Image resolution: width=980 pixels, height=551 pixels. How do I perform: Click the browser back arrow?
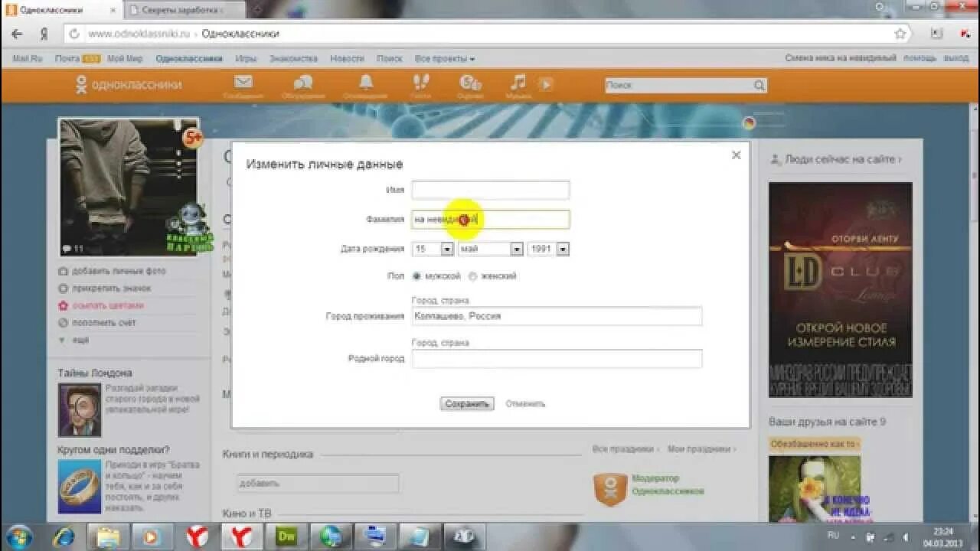click(x=17, y=34)
